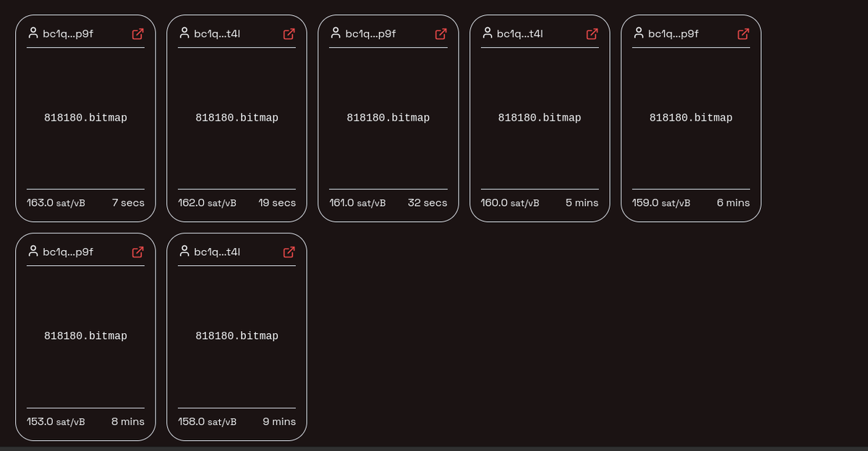Click the user icon on the 158.0 sat/vB card
The width and height of the screenshot is (868, 451).
[x=184, y=252]
